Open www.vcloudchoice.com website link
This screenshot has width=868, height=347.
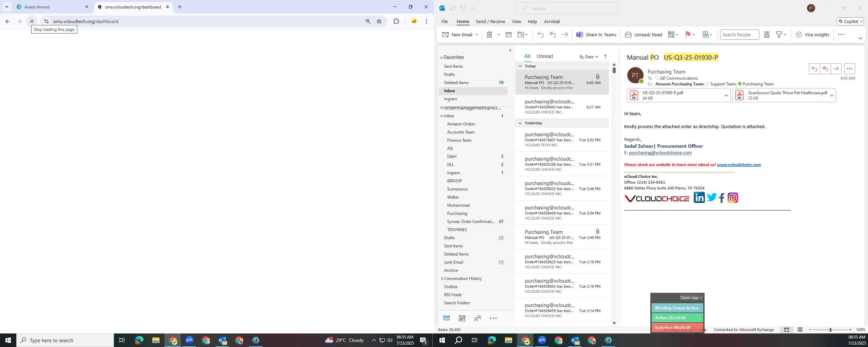coord(738,165)
